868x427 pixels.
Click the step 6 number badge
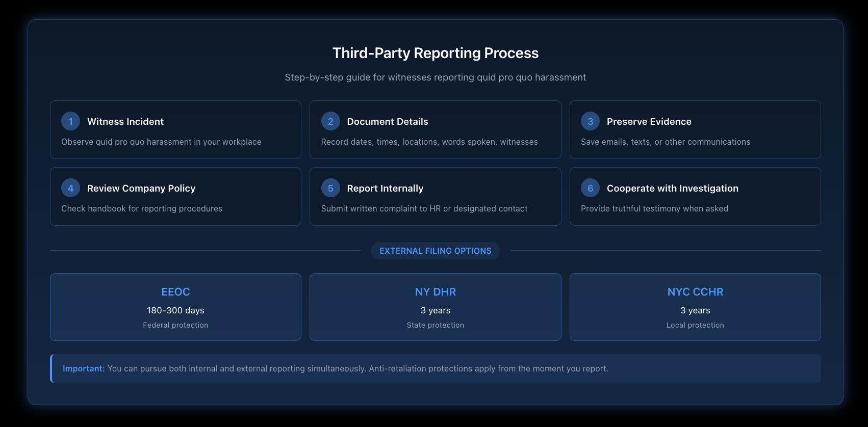(590, 188)
